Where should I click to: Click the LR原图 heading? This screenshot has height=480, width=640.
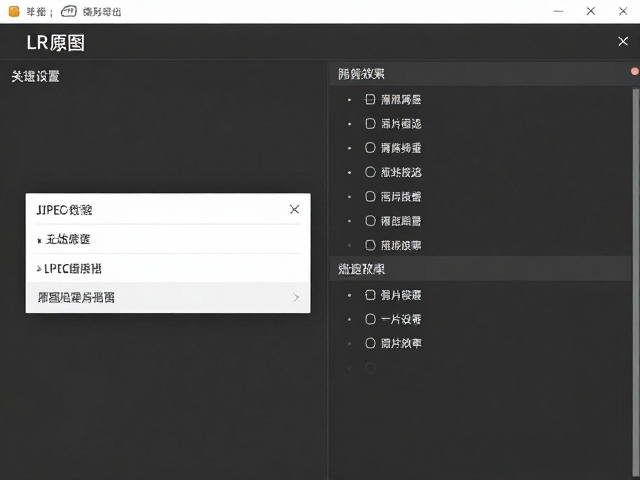[56, 42]
